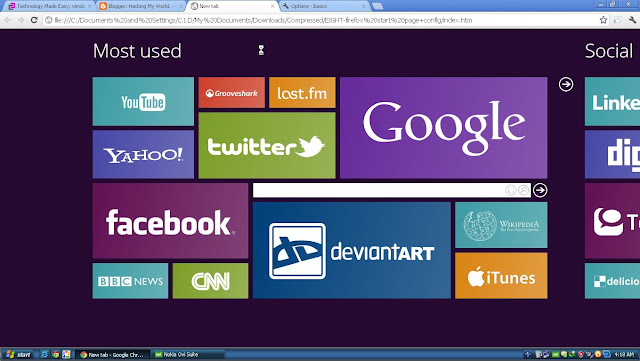This screenshot has width=640, height=361.
Task: Launch Internet Explorer from quick launch
Action: point(44,354)
